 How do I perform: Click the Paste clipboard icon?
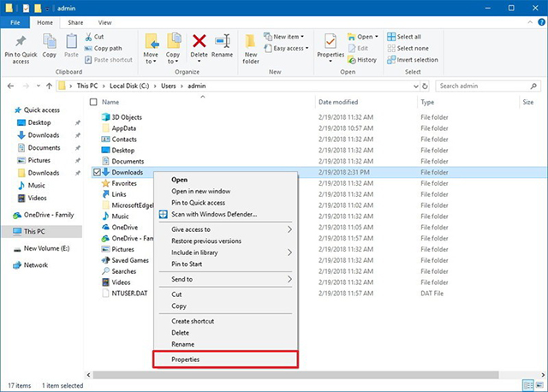71,41
